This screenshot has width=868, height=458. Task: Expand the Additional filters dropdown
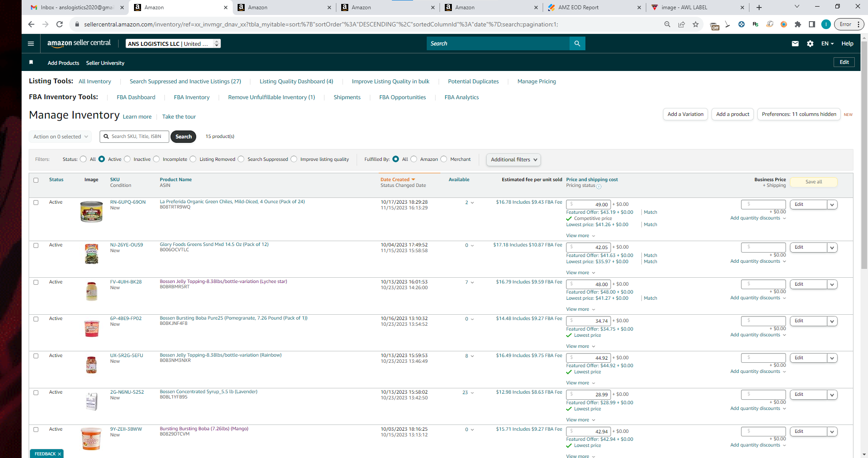coord(514,160)
